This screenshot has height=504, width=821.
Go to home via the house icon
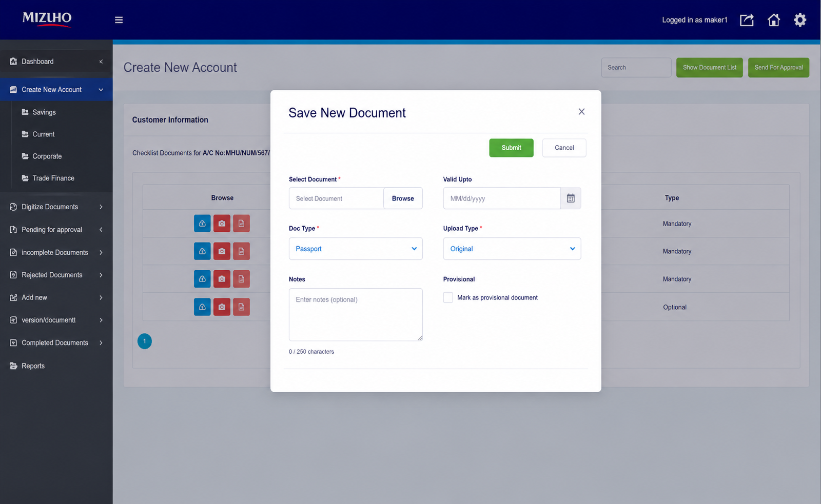click(x=773, y=20)
